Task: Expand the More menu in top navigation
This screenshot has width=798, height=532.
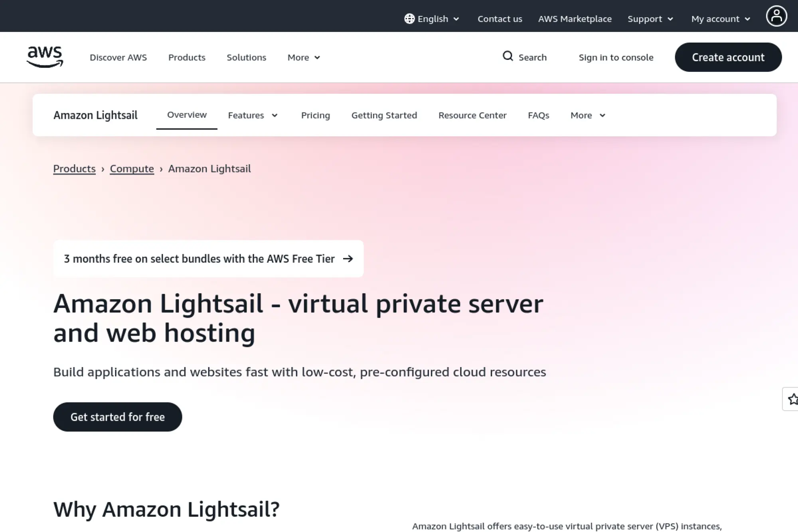Action: [x=303, y=57]
